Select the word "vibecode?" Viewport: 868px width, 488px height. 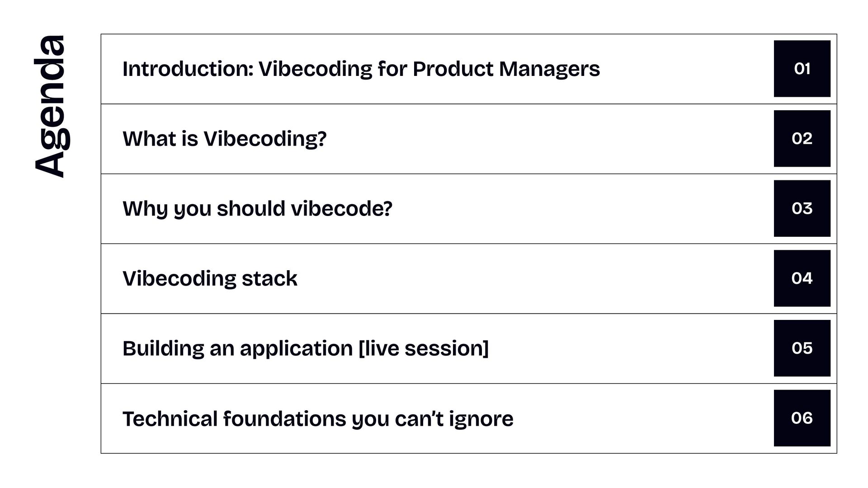tap(341, 209)
